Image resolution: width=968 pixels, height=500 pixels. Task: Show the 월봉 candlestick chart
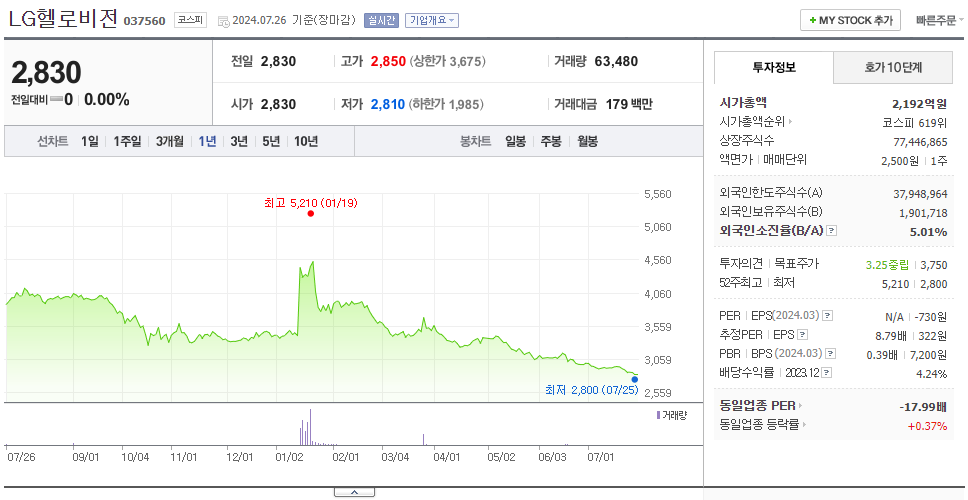(588, 141)
